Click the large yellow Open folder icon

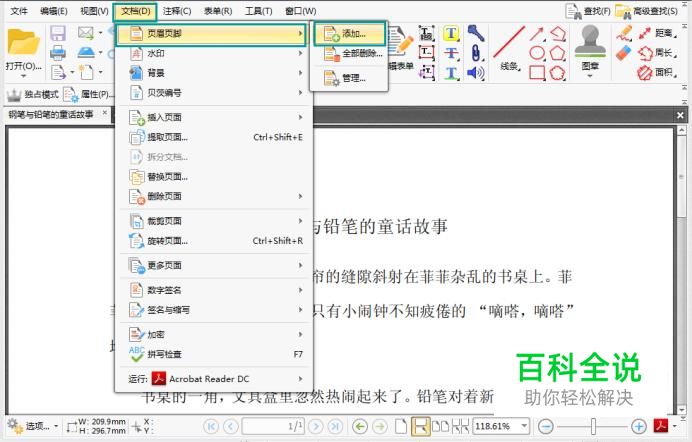[23, 42]
